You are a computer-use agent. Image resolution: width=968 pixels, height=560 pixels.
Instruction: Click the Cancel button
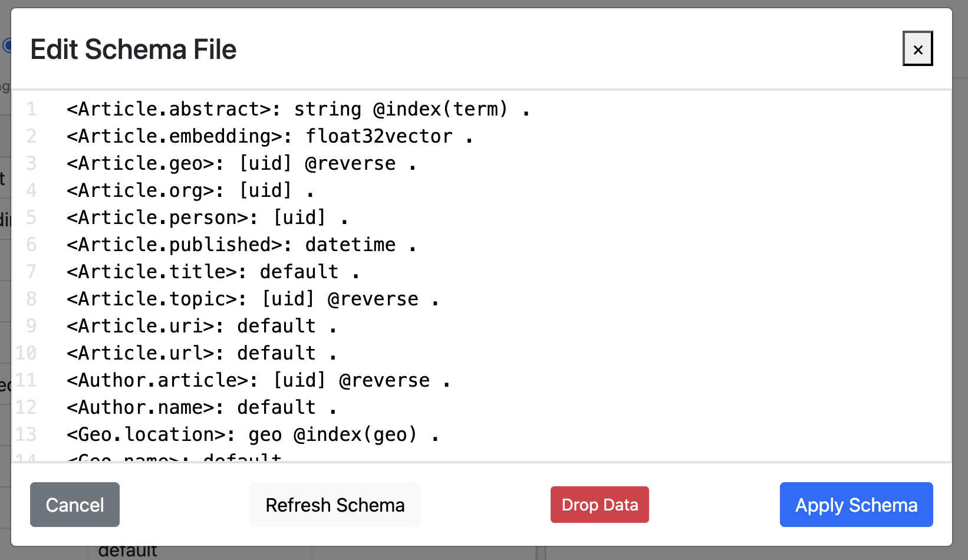click(74, 505)
